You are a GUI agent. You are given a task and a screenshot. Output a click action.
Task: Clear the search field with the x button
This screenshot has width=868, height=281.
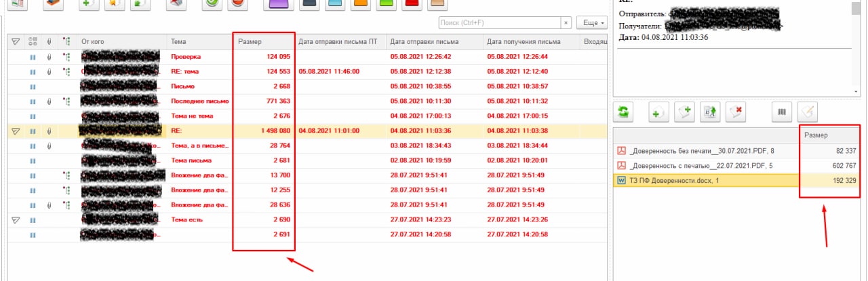coord(566,23)
